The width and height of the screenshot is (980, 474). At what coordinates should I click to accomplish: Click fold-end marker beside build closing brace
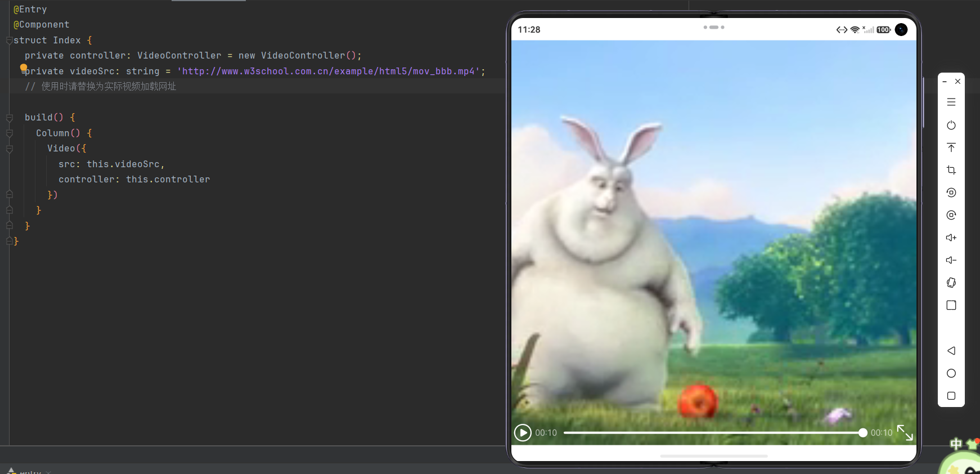coord(9,226)
